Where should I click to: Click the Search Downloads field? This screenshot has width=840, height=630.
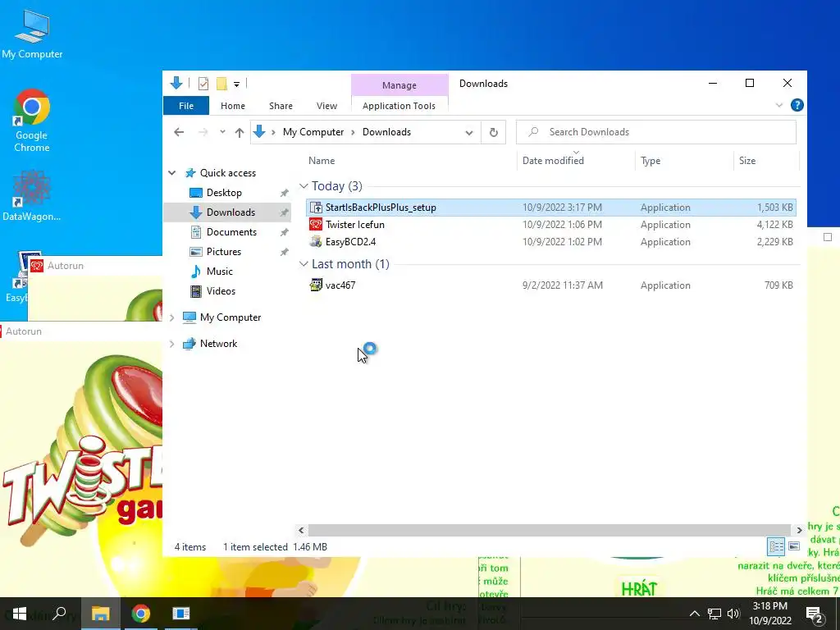656,132
